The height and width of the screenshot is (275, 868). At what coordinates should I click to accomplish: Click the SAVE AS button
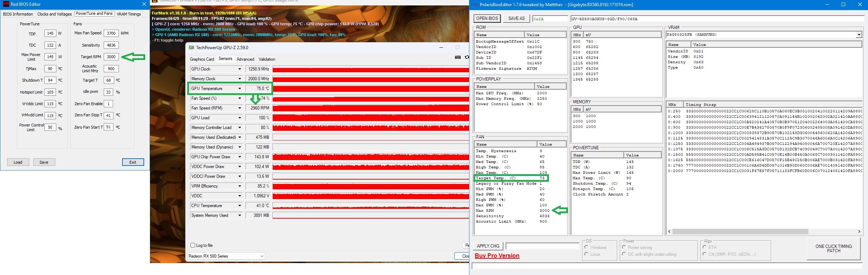coord(516,18)
